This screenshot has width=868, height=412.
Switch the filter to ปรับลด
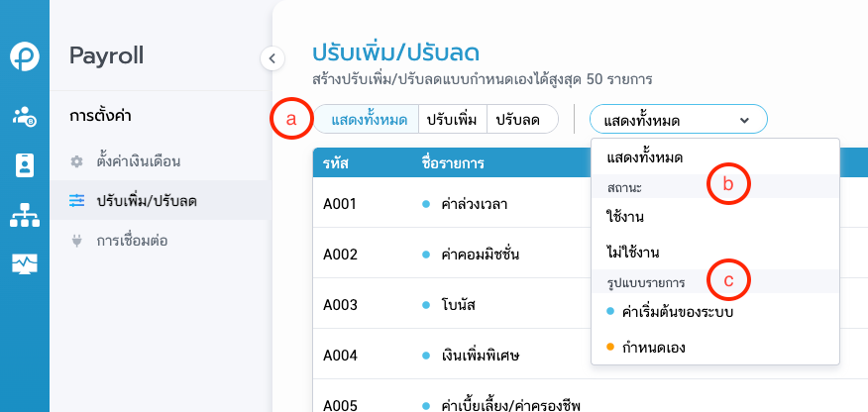(518, 120)
